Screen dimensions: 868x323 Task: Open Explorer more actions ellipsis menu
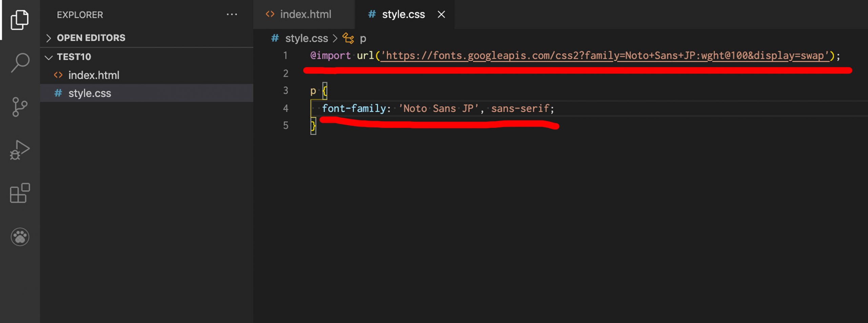(x=232, y=15)
